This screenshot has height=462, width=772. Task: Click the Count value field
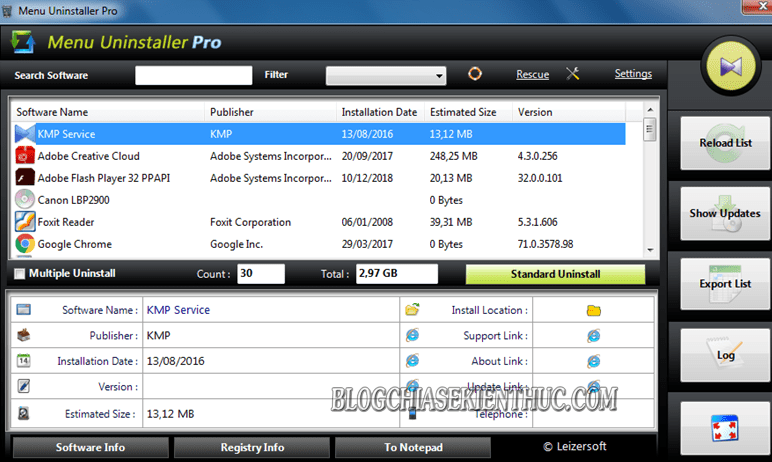(x=261, y=274)
